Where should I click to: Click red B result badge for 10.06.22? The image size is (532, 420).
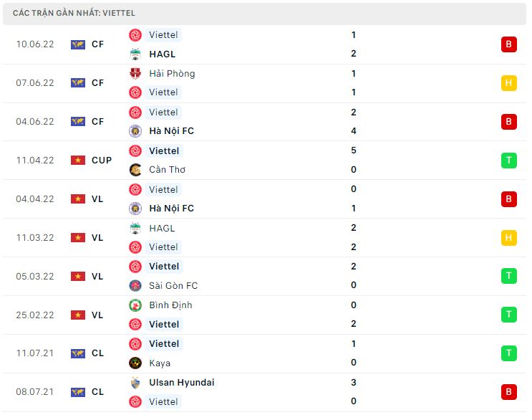[x=508, y=44]
